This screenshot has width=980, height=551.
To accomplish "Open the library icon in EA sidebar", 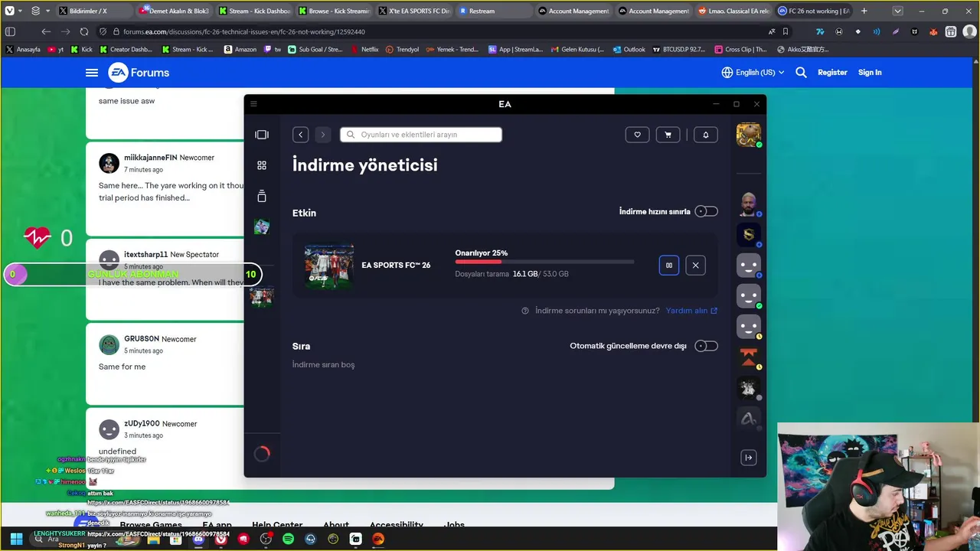I will click(262, 196).
